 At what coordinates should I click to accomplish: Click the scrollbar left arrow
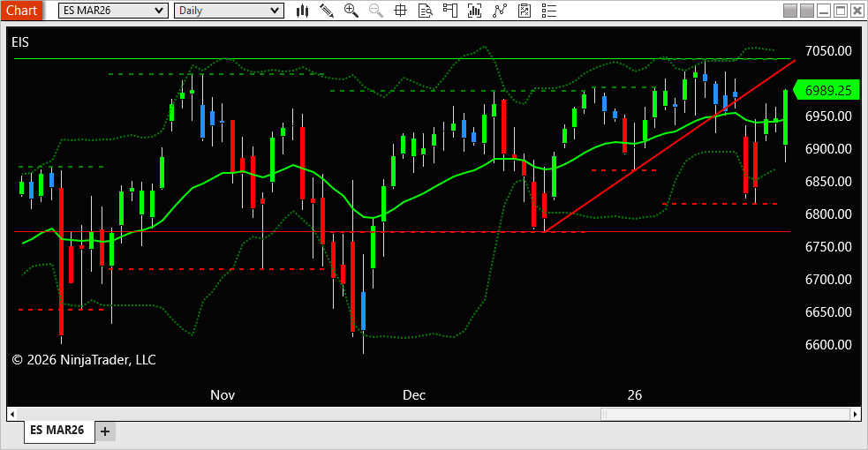tap(12, 414)
